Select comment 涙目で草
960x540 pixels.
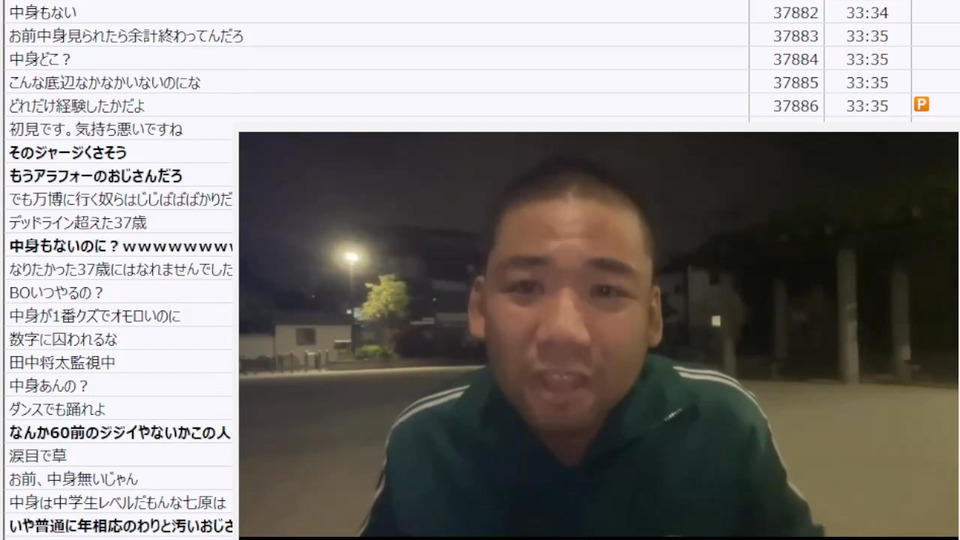pos(38,456)
